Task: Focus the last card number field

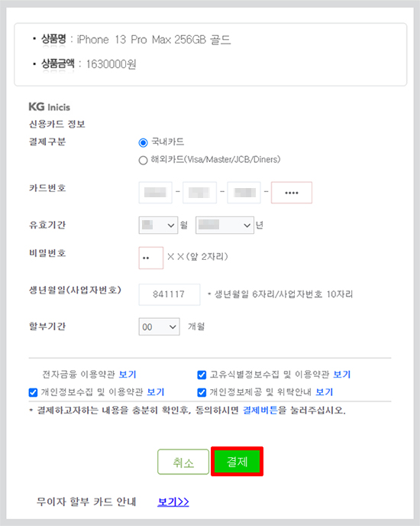Action: tap(292, 193)
